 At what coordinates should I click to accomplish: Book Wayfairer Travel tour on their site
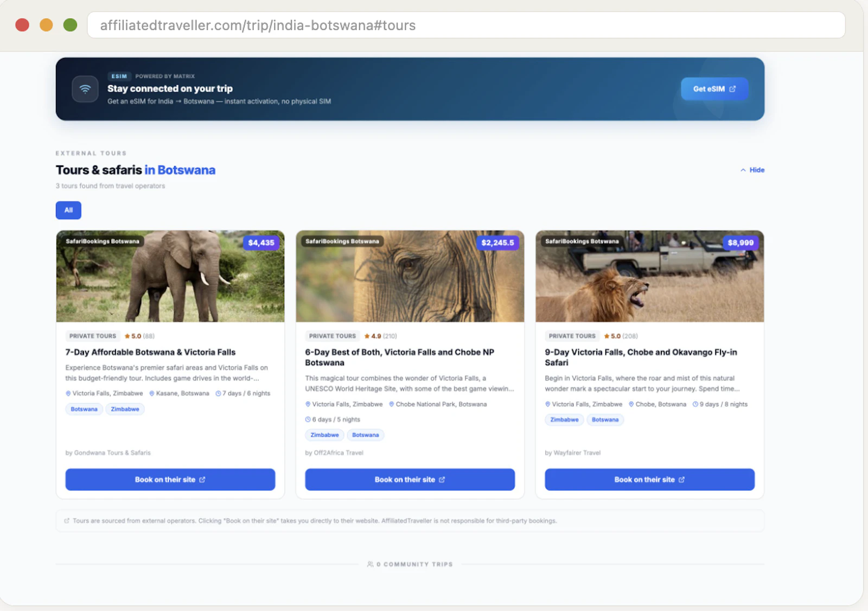(x=650, y=480)
